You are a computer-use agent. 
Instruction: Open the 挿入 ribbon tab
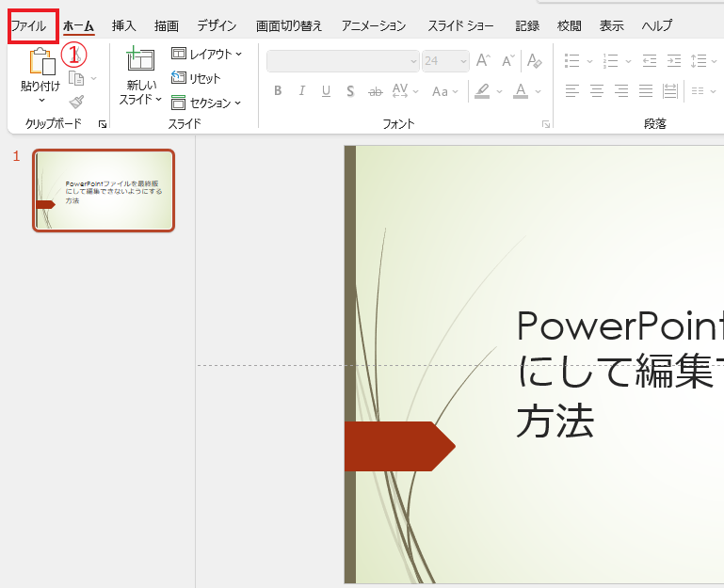click(x=123, y=25)
